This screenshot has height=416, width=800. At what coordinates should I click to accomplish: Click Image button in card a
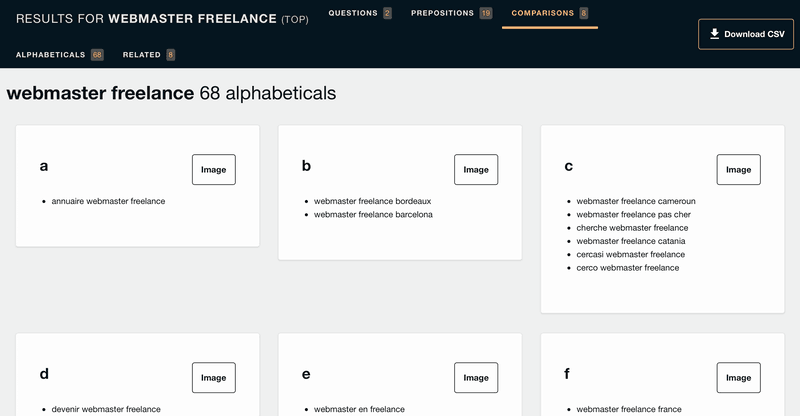pos(214,169)
